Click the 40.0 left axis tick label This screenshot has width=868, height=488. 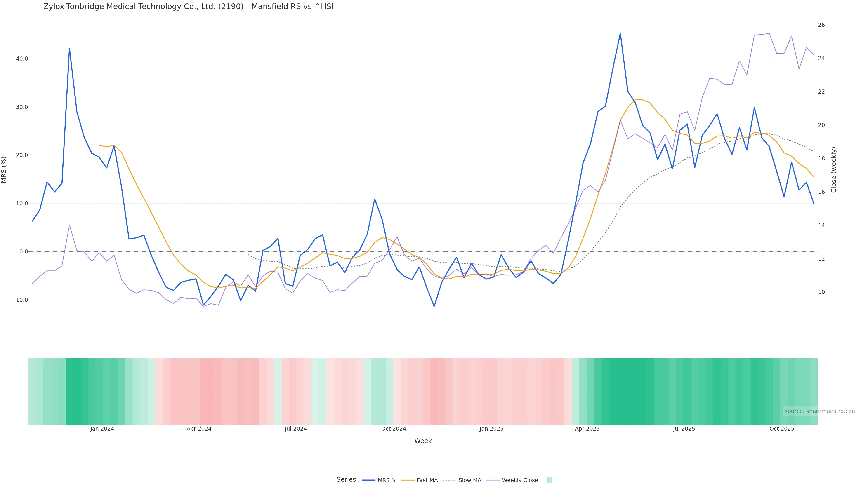click(x=22, y=59)
